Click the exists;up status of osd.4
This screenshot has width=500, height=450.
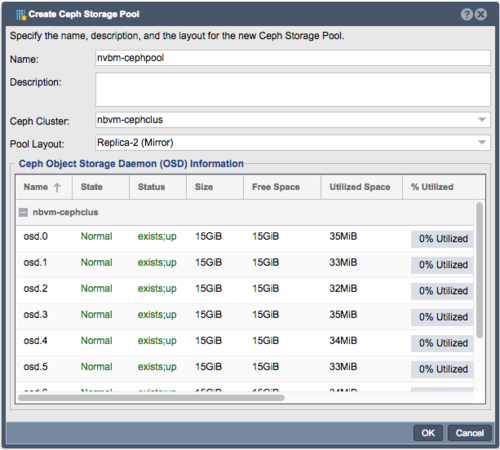point(157,341)
